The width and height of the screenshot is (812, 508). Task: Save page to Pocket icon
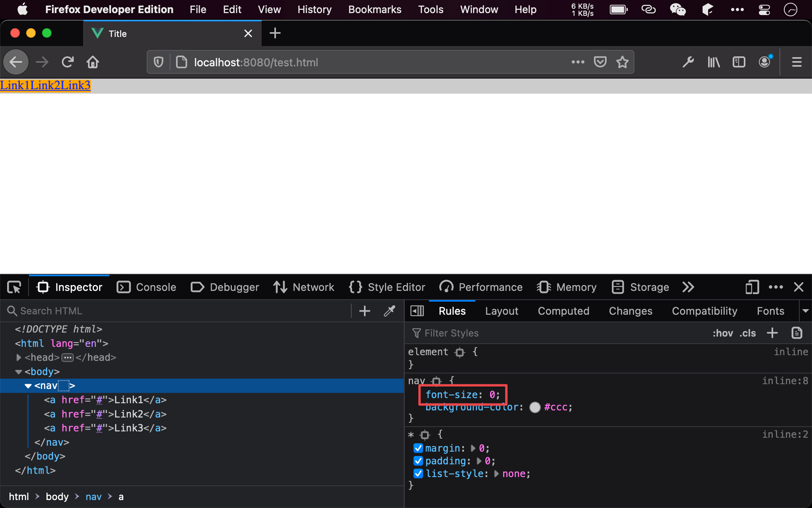click(x=600, y=62)
